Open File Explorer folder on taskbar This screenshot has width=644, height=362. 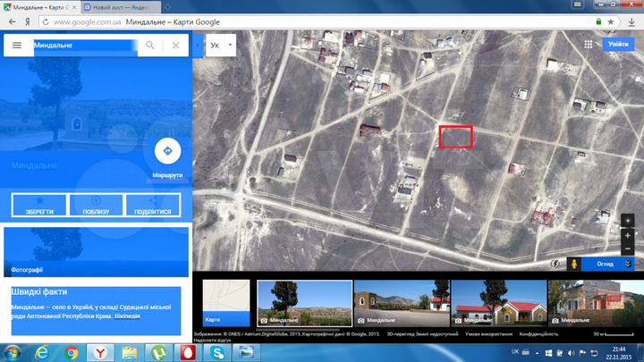coord(130,353)
